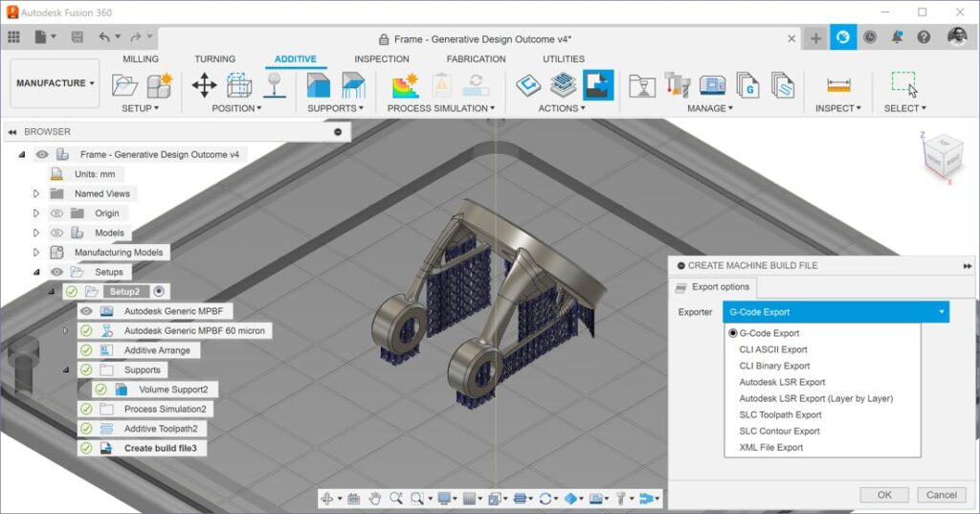
Task: Click the Measure ruler icon under Inspect
Action: point(838,85)
